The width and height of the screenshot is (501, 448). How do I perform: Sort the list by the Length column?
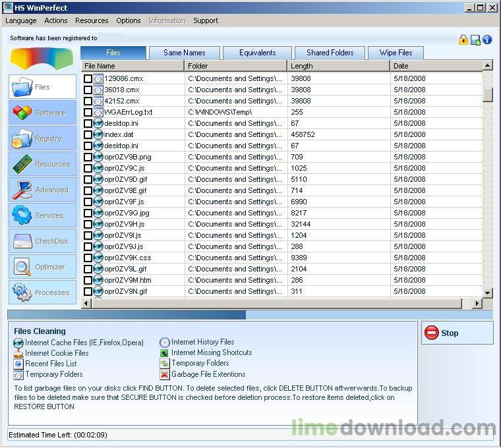point(338,66)
